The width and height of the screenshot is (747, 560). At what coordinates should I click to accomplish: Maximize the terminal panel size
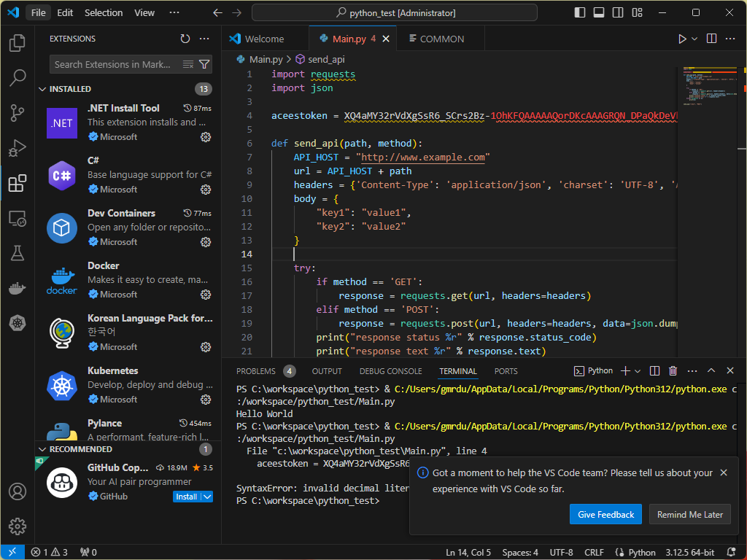point(711,371)
